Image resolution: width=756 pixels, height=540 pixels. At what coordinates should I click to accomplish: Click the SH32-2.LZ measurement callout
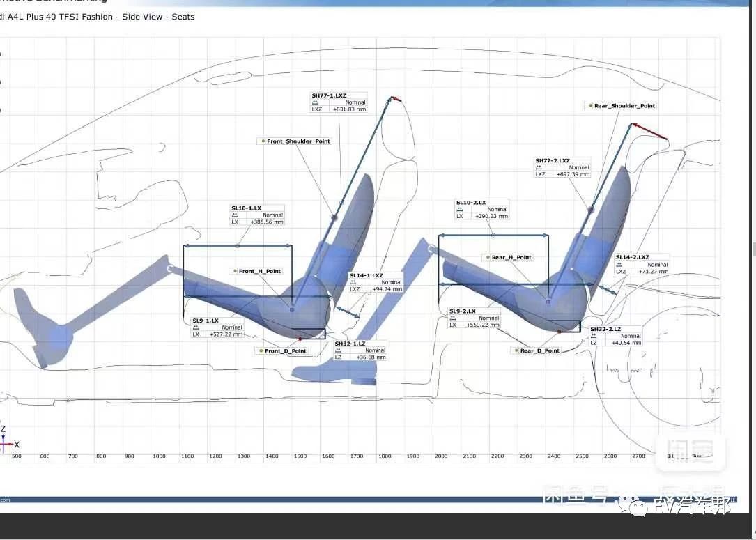pos(615,336)
